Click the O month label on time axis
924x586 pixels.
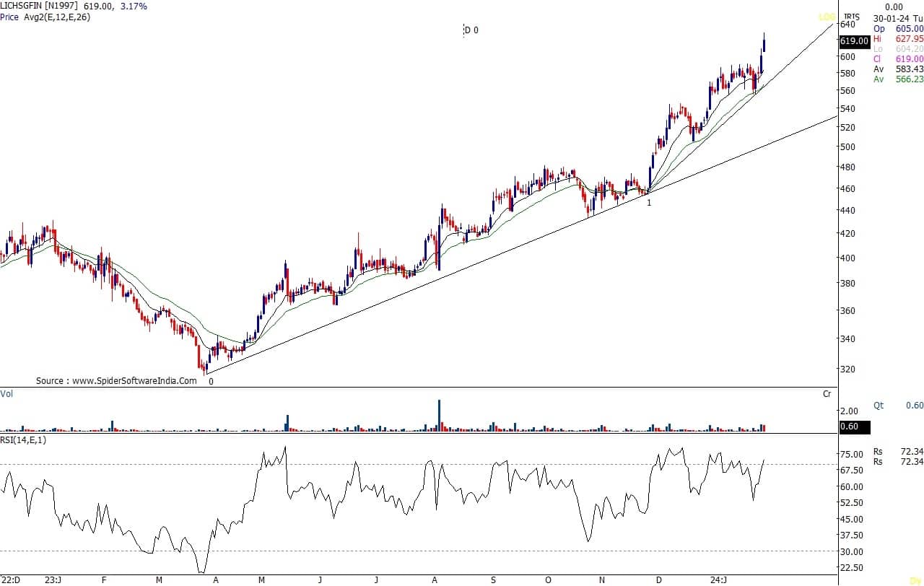pos(548,580)
